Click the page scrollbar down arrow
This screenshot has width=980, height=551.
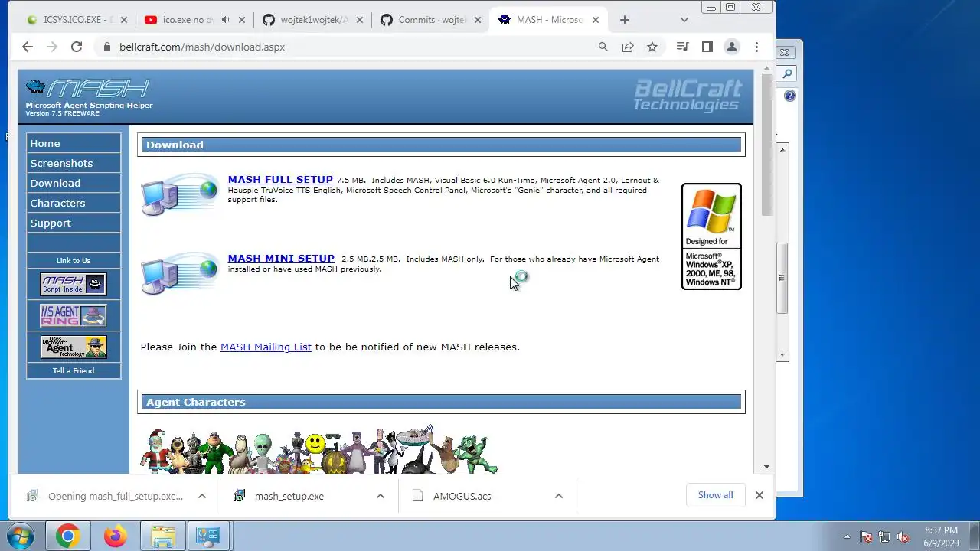[766, 467]
